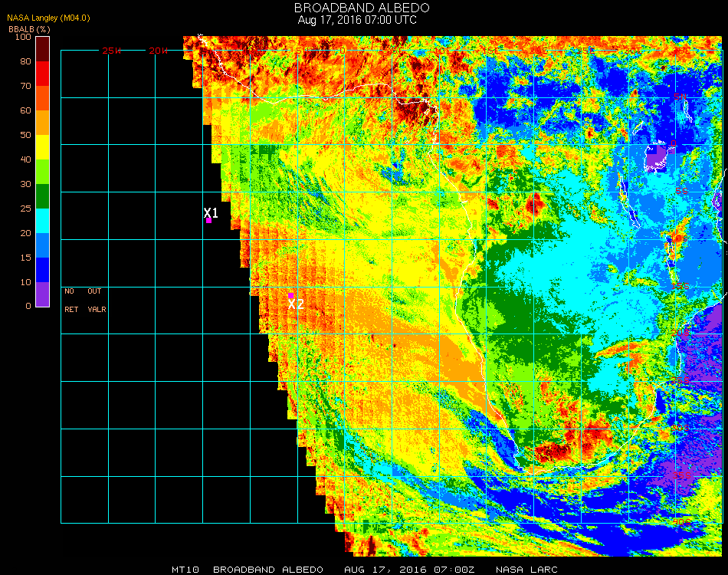
Task: Click the legend value '40'
Action: (25, 159)
